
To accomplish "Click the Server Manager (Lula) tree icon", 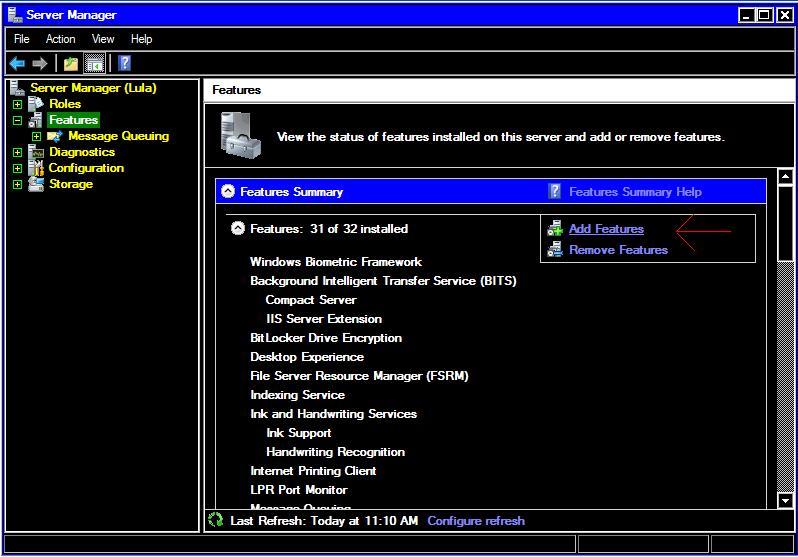I will (x=17, y=88).
